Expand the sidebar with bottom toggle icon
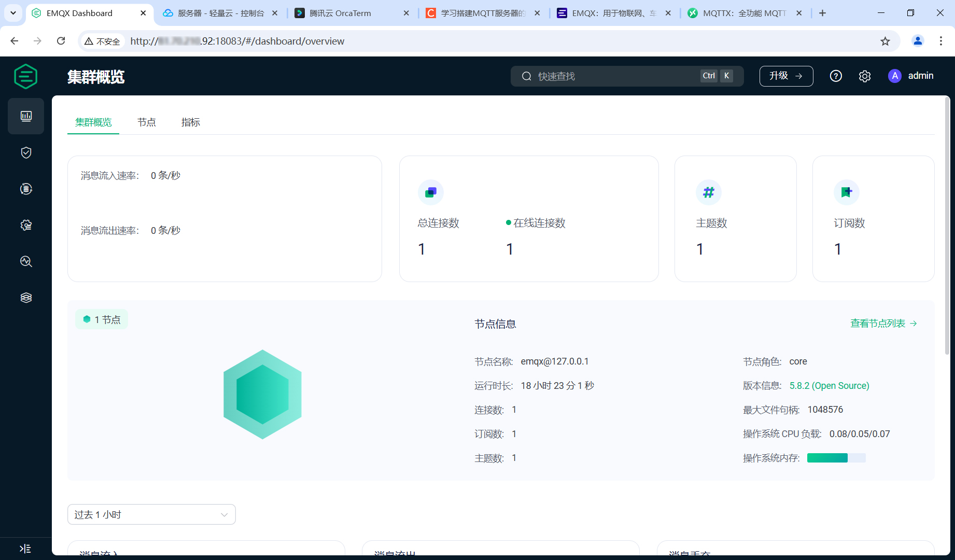The width and height of the screenshot is (955, 560). coord(25,549)
